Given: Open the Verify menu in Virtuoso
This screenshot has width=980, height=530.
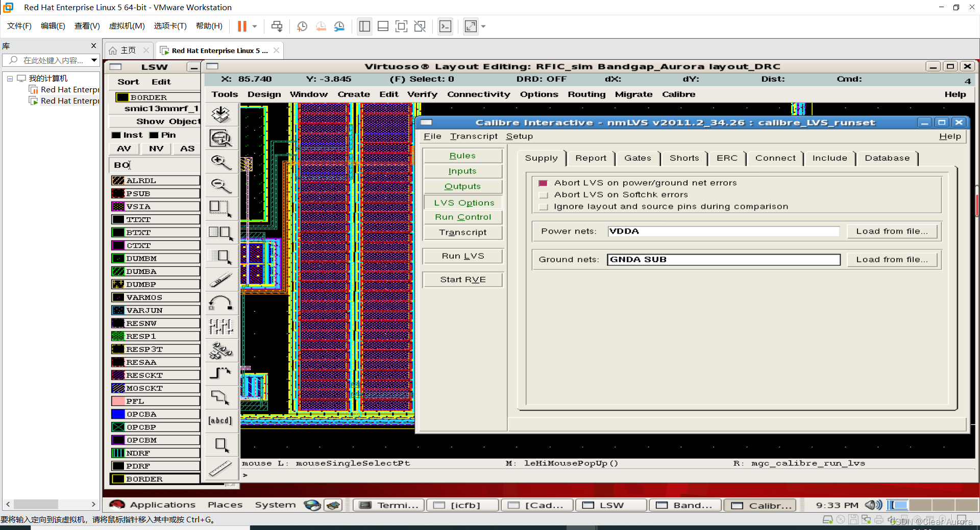Looking at the screenshot, I should click(x=422, y=94).
